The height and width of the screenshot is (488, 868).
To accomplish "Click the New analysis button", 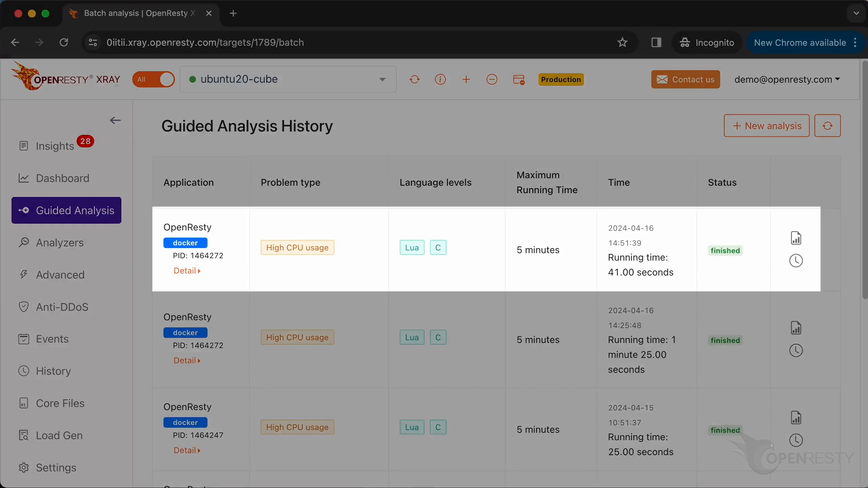I will (x=767, y=126).
